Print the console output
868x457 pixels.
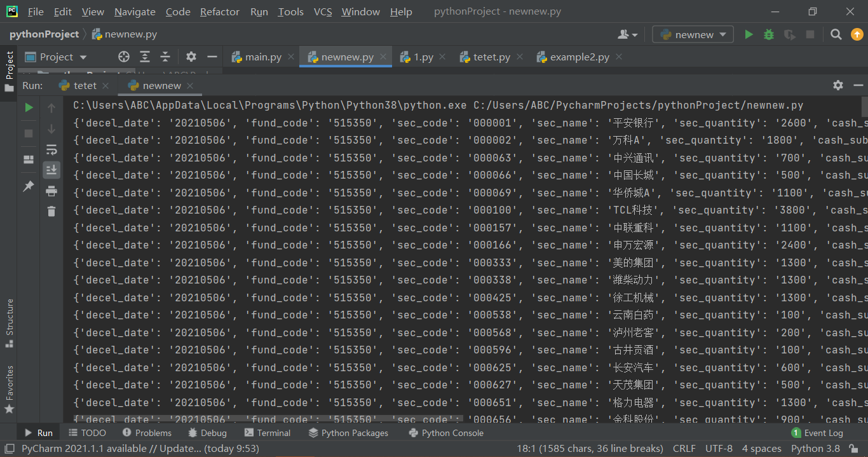[51, 191]
